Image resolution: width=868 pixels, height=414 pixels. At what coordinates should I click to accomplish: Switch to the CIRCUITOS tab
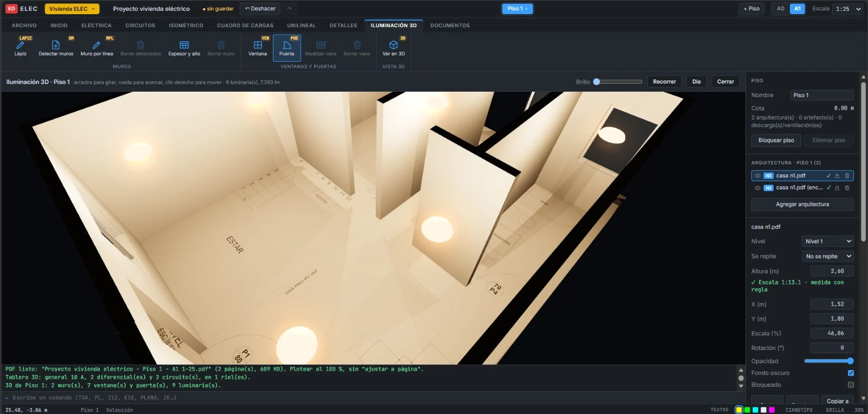coord(141,26)
